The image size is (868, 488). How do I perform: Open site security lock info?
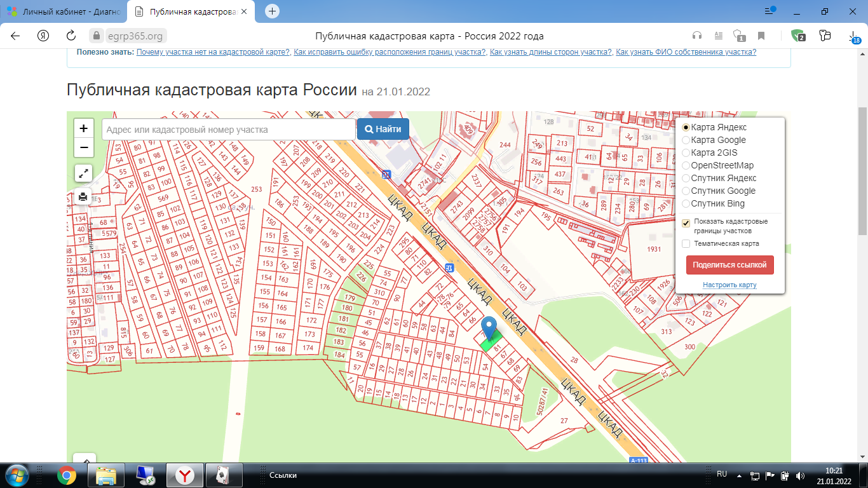coord(97,36)
